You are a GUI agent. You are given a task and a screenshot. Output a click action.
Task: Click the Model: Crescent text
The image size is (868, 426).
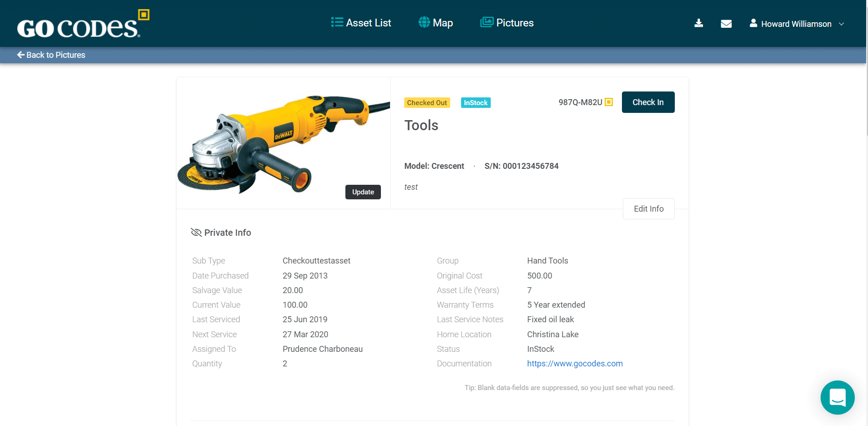click(x=434, y=166)
